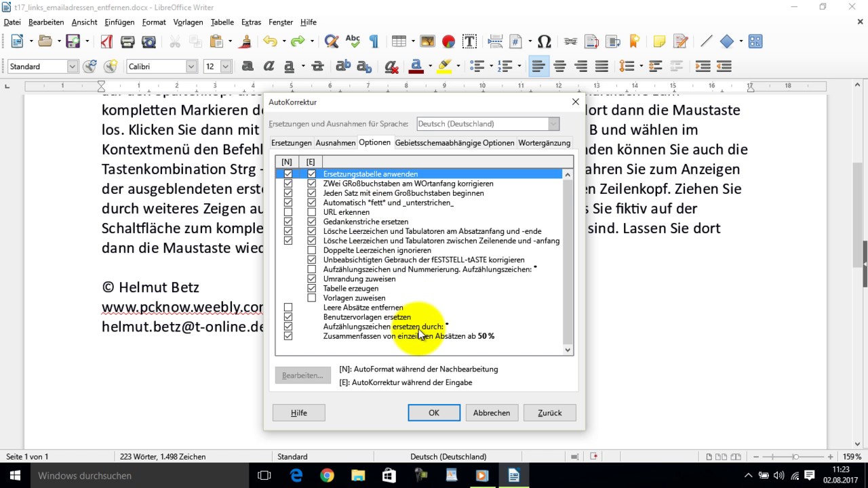
Task: Click the Paste clipboard icon
Action: point(216,41)
